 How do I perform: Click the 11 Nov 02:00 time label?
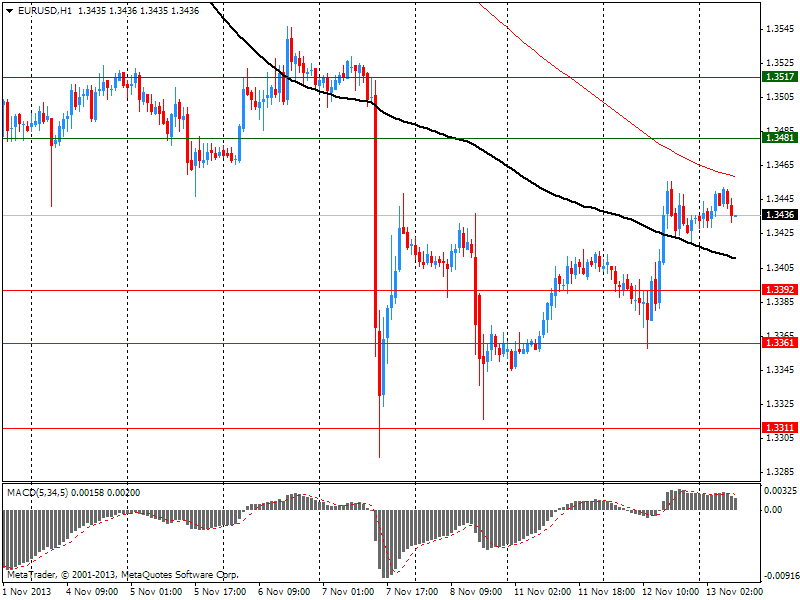coord(542,592)
